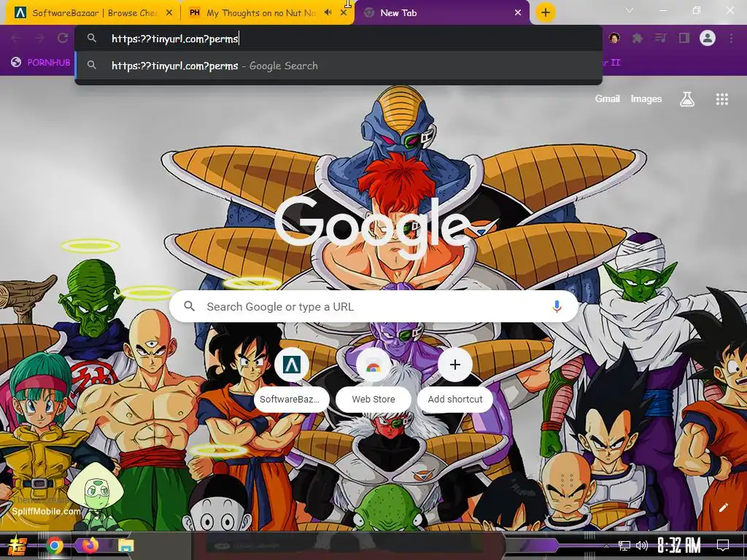The width and height of the screenshot is (747, 560).
Task: Toggle the side panel
Action: click(684, 38)
